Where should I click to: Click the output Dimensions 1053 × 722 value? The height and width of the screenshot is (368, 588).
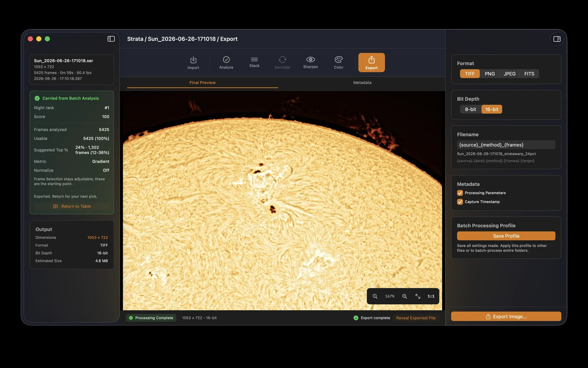pos(98,238)
